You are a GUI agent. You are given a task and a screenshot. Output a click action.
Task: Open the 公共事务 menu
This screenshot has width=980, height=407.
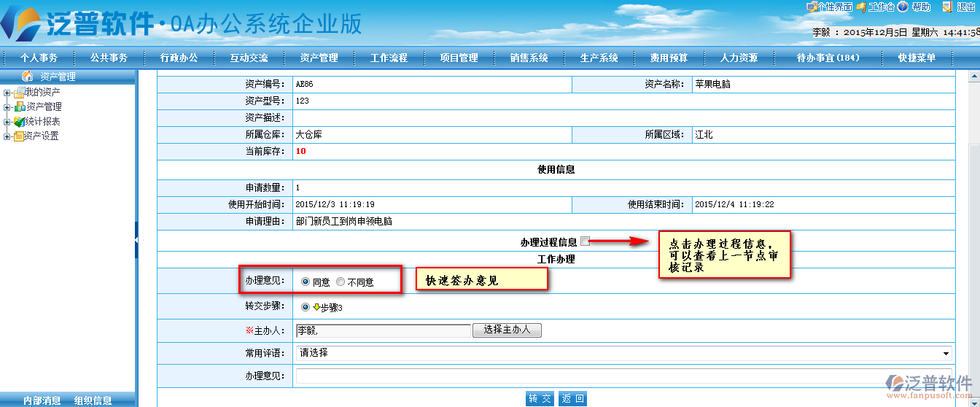(109, 58)
